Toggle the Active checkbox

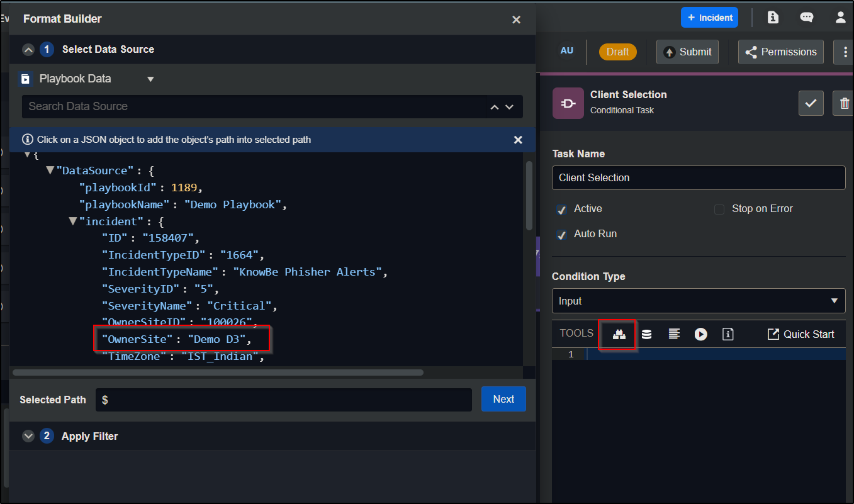pos(561,210)
